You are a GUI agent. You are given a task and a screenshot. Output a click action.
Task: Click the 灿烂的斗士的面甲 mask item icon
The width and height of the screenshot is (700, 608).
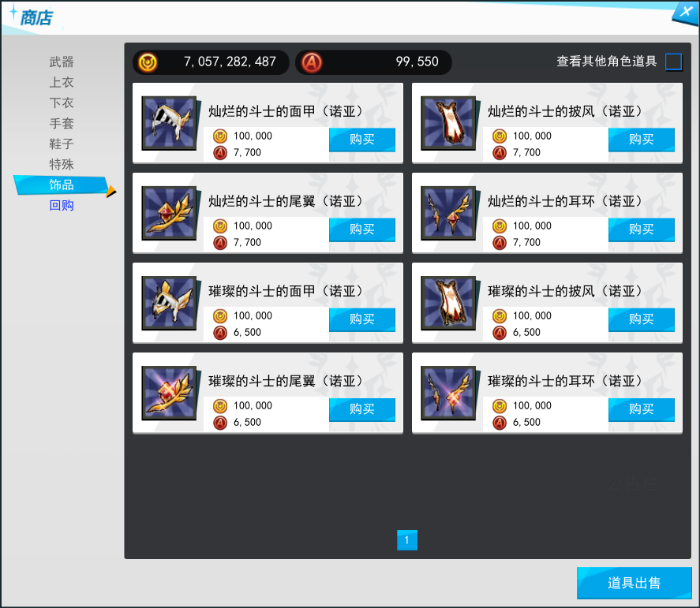point(169,123)
